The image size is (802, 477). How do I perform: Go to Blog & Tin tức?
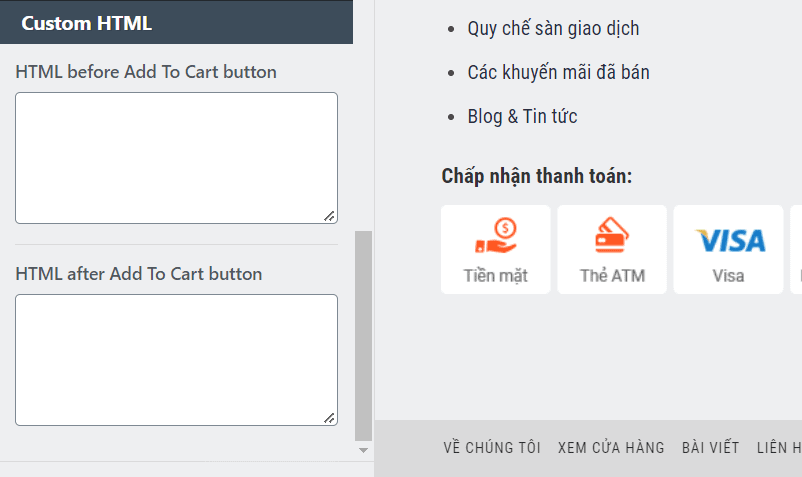(x=522, y=116)
